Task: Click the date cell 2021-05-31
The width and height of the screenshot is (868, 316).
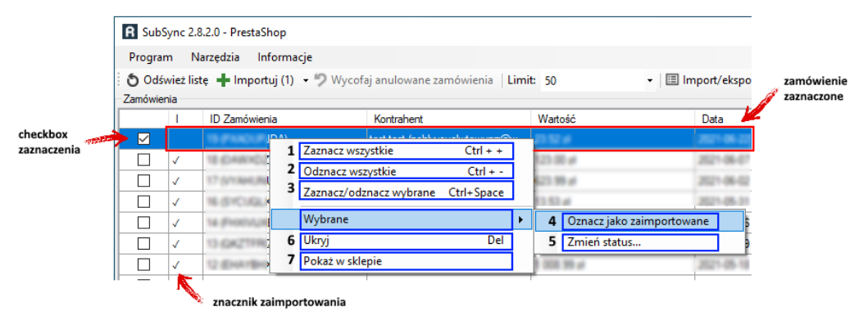Action: pos(724,202)
